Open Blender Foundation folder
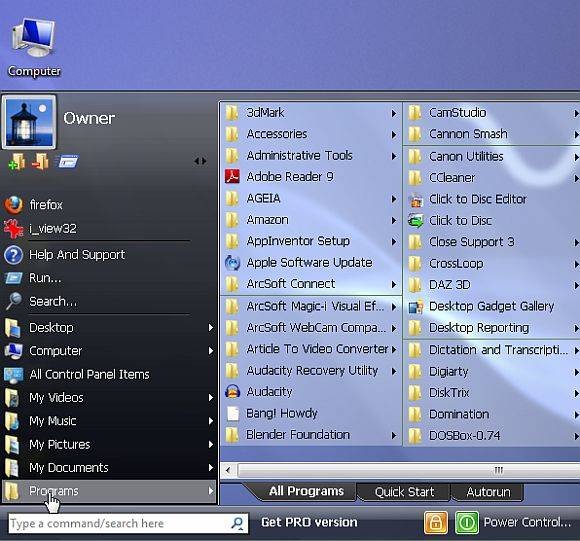This screenshot has width=580, height=541. (311, 435)
